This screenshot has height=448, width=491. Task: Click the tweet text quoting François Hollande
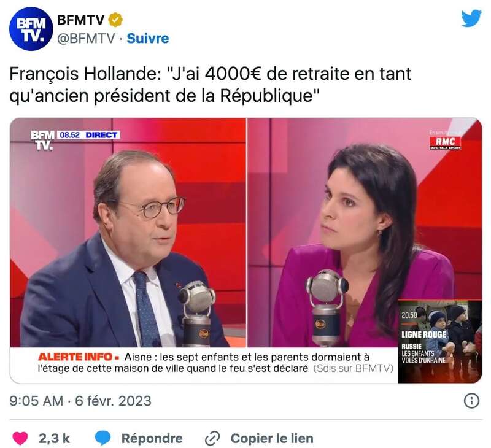(210, 85)
